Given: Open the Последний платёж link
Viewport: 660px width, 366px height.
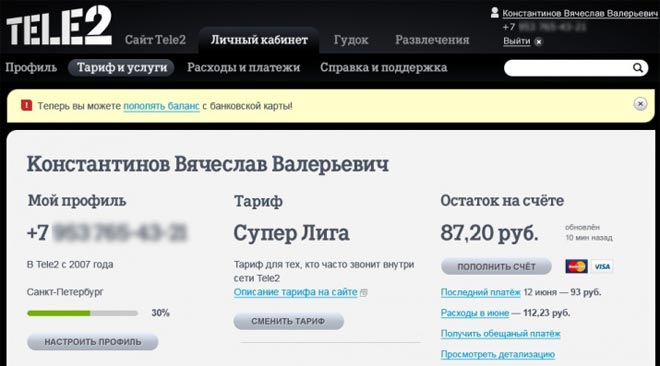Looking at the screenshot, I should (481, 292).
